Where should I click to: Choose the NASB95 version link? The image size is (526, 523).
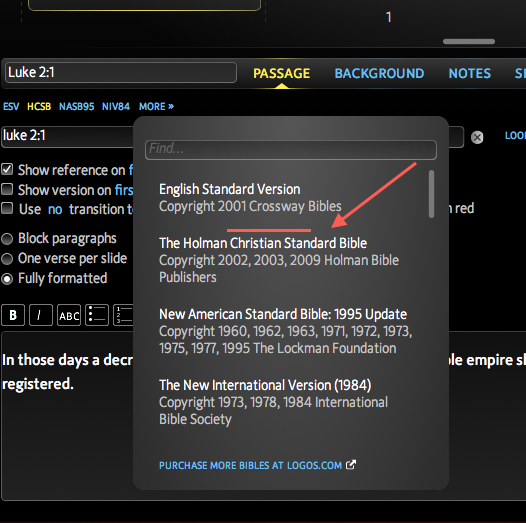point(76,106)
